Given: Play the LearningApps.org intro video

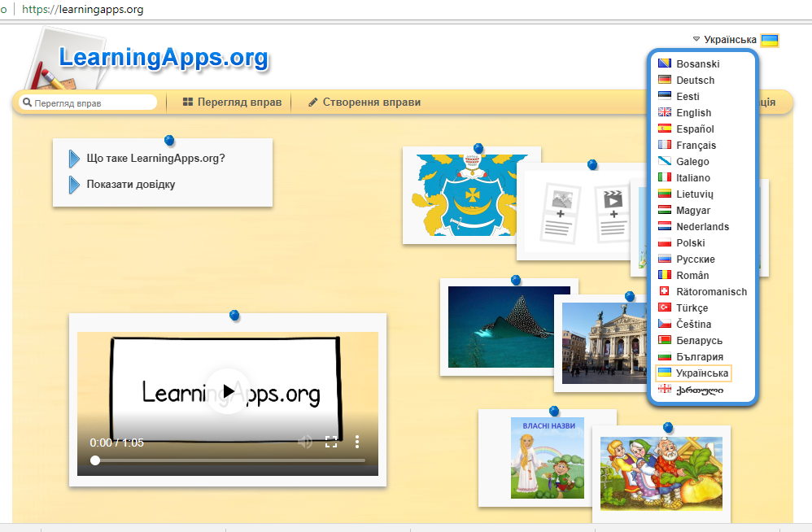Looking at the screenshot, I should [x=228, y=391].
